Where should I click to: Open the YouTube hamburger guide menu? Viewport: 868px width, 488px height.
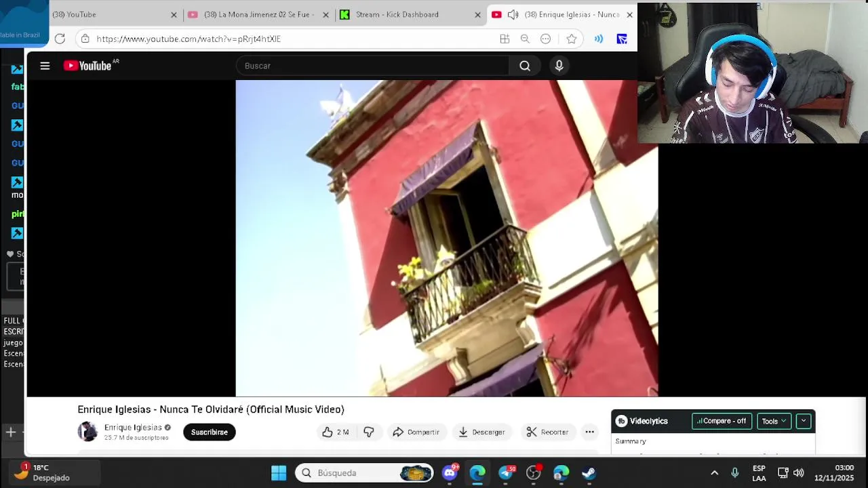pyautogui.click(x=45, y=66)
